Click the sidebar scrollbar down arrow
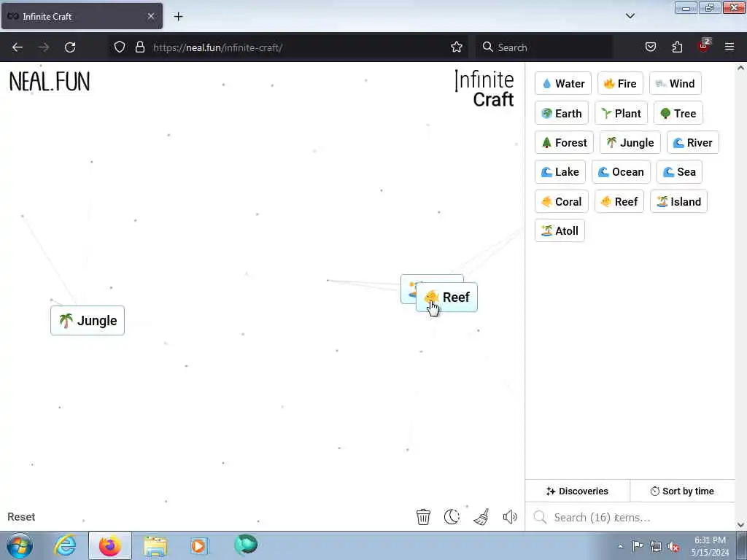 point(741,525)
